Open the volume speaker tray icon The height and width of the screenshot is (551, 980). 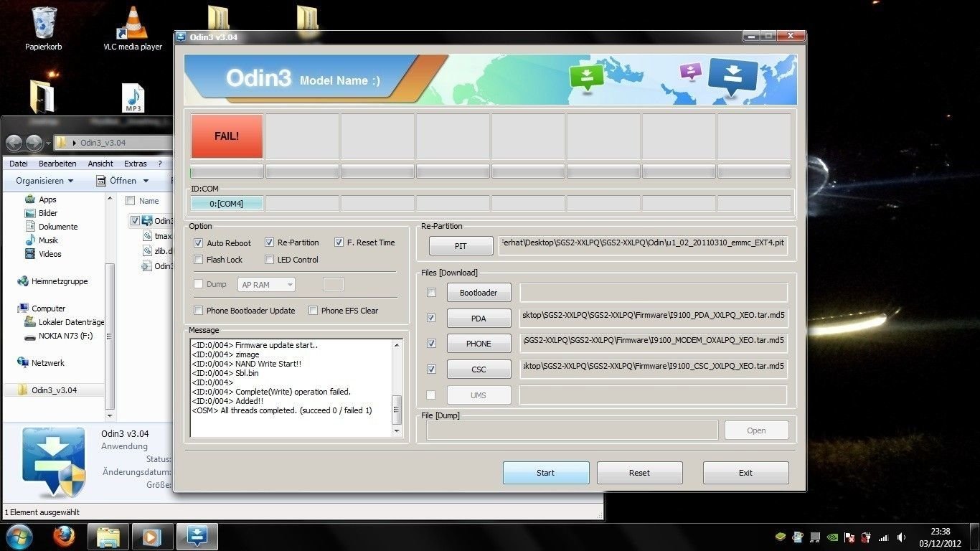(902, 537)
